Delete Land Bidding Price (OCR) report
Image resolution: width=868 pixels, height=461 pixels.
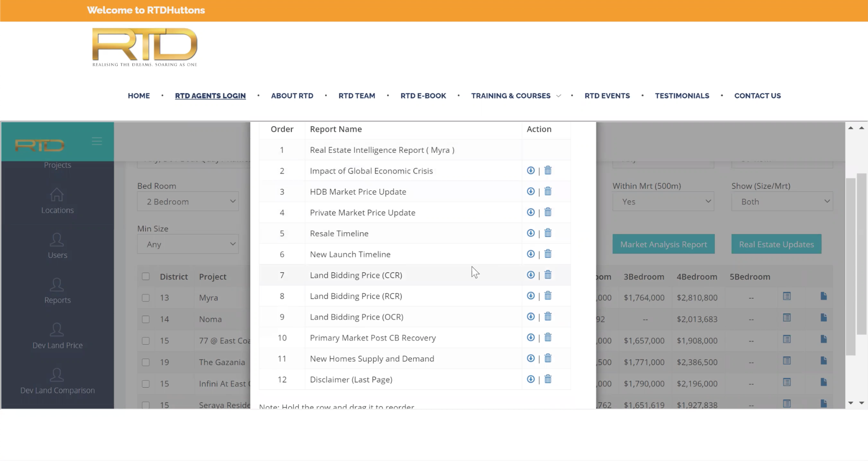548,316
